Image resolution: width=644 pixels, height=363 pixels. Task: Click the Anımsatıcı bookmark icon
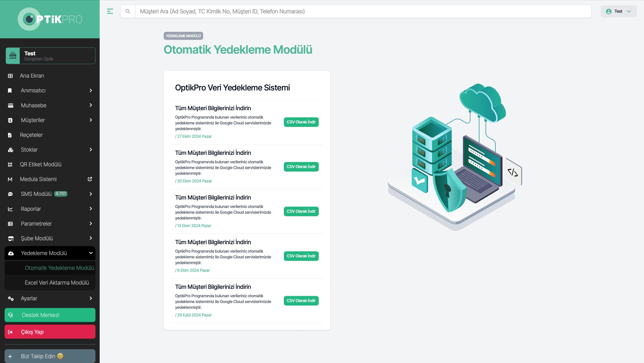[x=10, y=90]
